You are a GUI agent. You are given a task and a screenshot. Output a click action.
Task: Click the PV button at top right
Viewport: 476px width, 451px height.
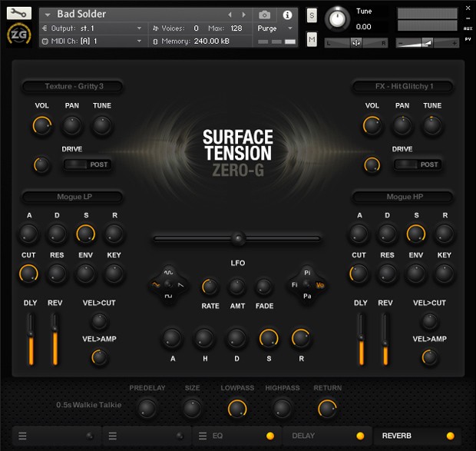(468, 39)
